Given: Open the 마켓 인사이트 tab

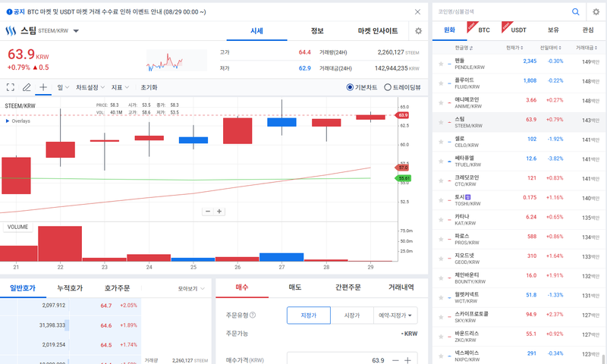Looking at the screenshot, I should (x=377, y=31).
